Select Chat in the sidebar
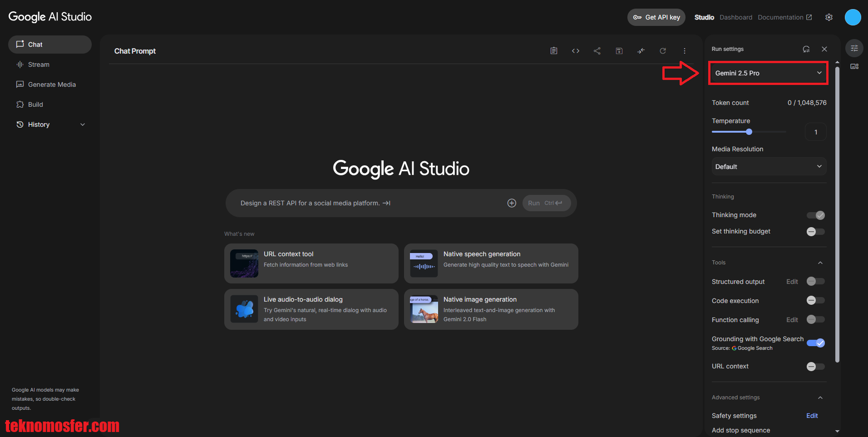The image size is (868, 437). click(x=50, y=45)
